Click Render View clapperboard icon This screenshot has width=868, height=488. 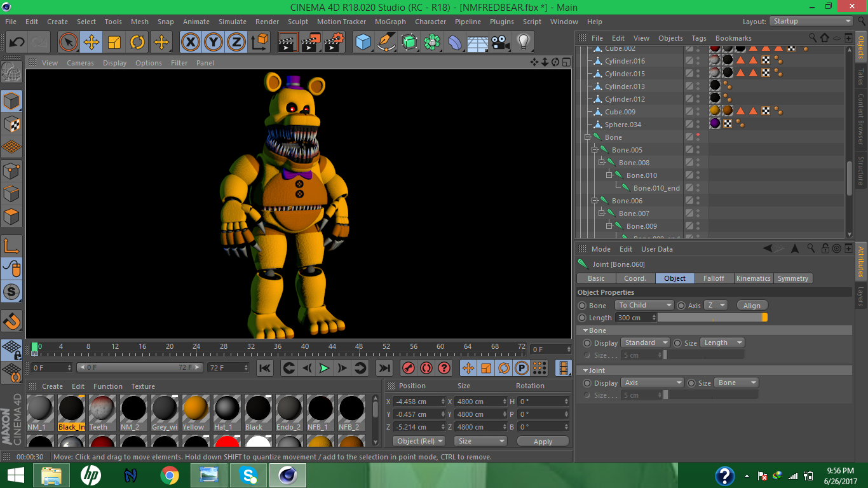(x=288, y=43)
